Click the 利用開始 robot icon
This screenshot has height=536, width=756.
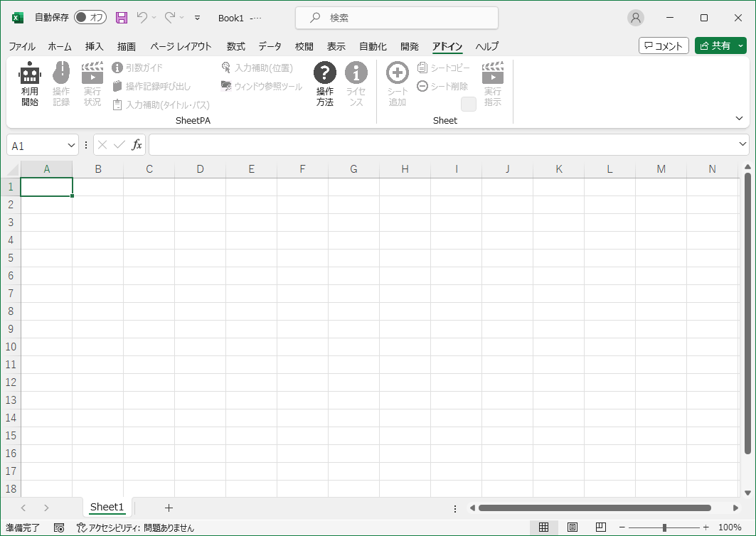click(30, 73)
